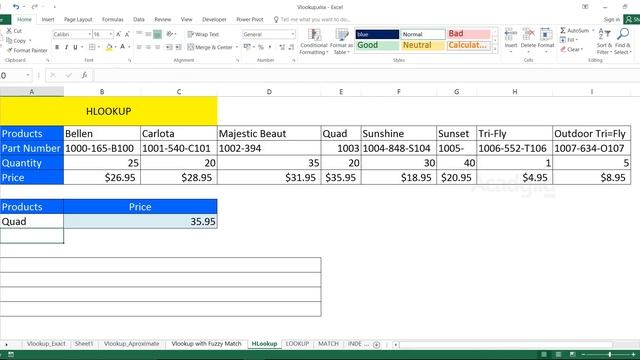Activate the Format Painter brush
The image size is (640, 360).
(9, 50)
